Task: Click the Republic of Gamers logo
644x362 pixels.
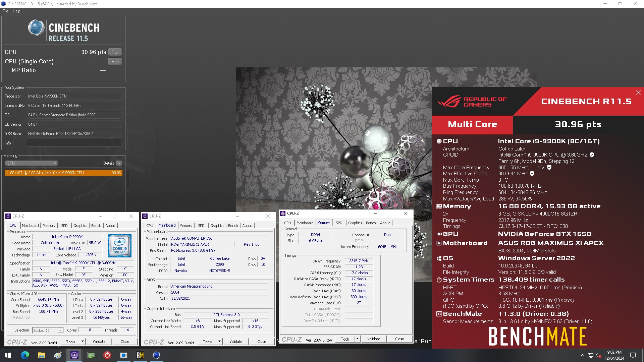Action: [x=473, y=102]
